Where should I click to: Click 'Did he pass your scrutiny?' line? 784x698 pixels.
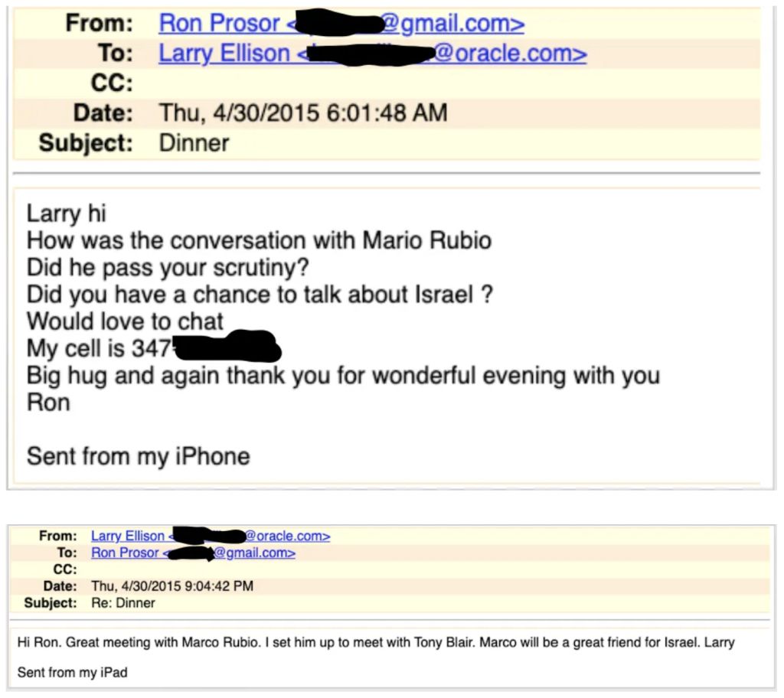(168, 268)
